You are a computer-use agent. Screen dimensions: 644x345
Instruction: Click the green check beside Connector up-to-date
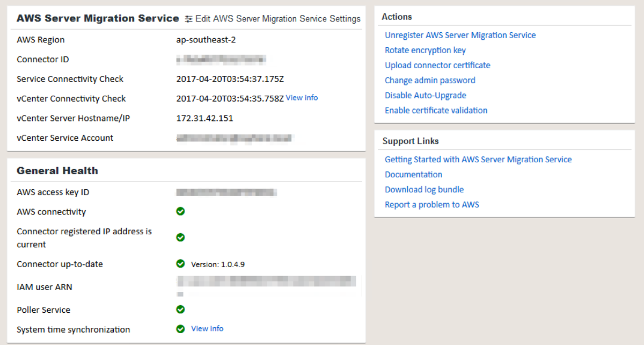click(180, 263)
